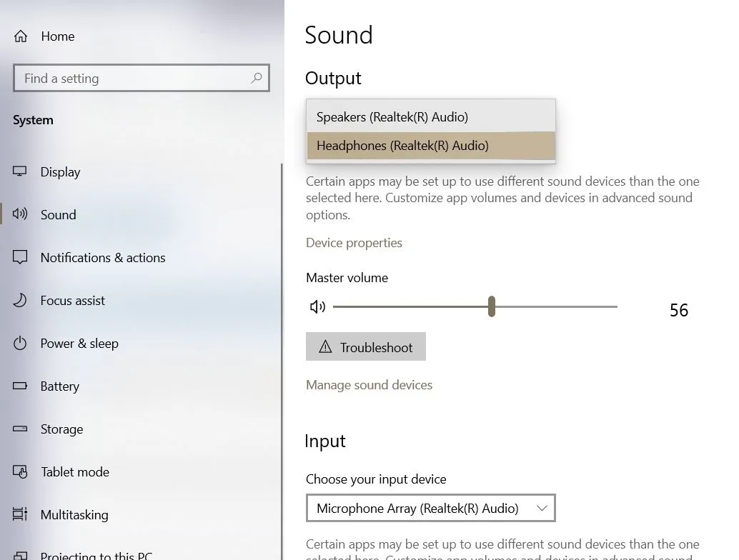Mute the master volume speaker icon
This screenshot has height=560, width=739.
(317, 307)
